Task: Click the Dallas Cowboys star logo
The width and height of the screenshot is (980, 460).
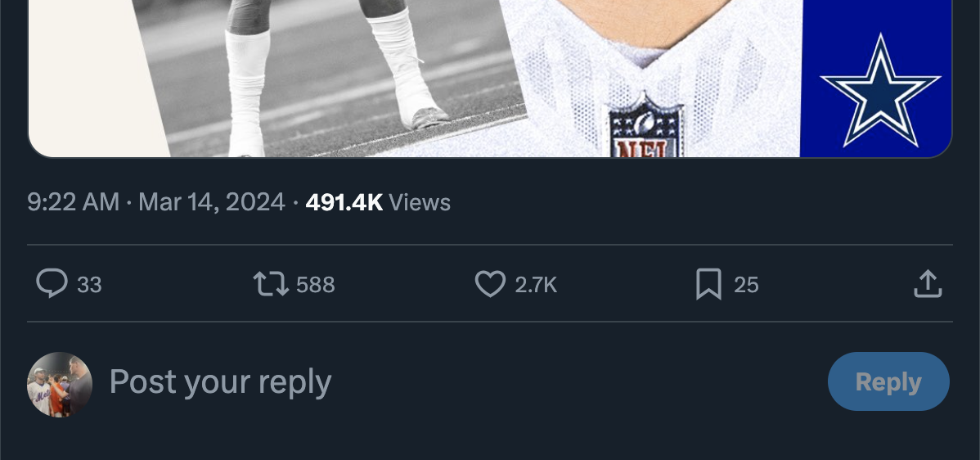Action: point(879,90)
